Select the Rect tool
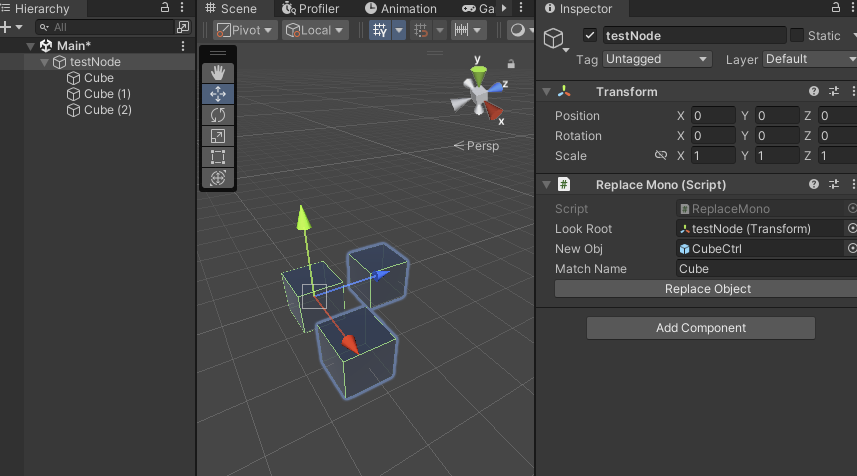857x476 pixels. tap(218, 157)
